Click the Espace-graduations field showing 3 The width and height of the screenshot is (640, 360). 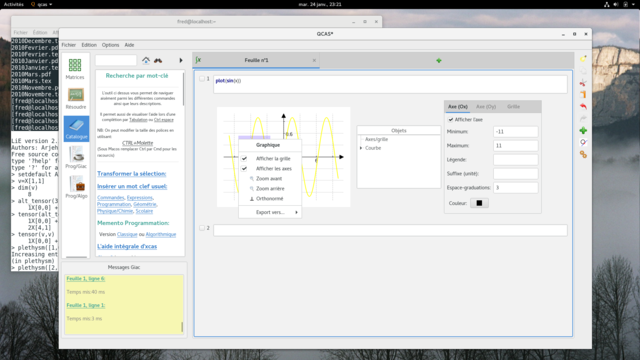point(516,188)
